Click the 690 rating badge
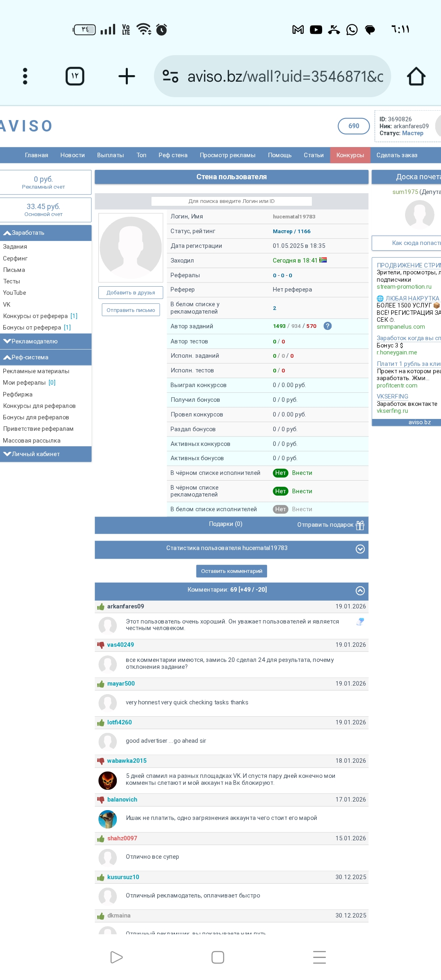Screen dimensions: 441x980 pyautogui.click(x=354, y=126)
